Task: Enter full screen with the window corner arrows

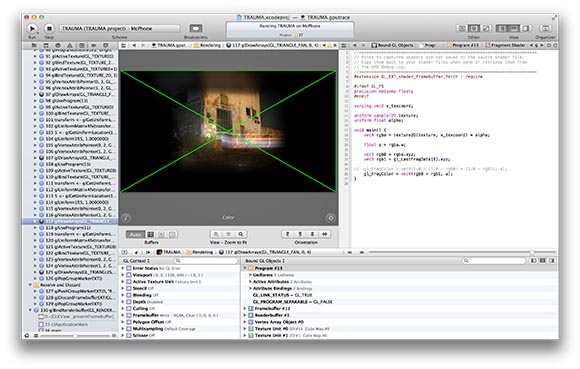Action: 554,17
